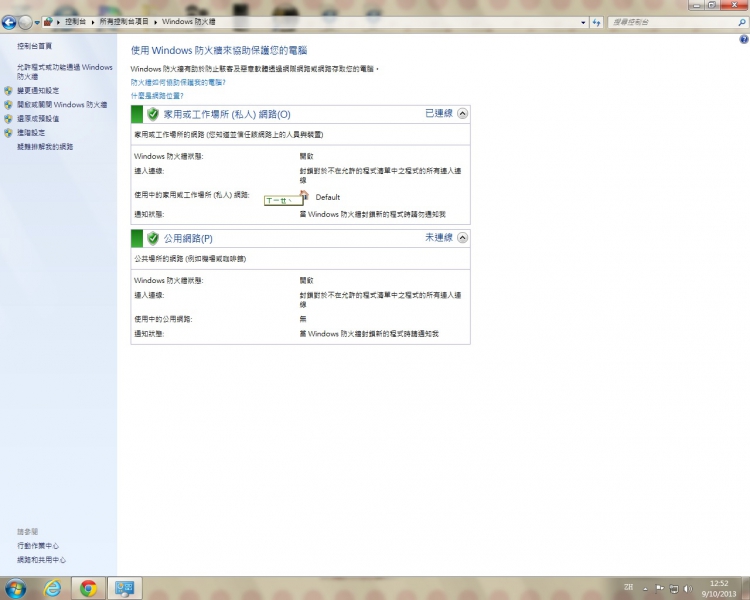The image size is (750, 600).
Task: Open the address bar history dropdown
Action: [x=583, y=22]
